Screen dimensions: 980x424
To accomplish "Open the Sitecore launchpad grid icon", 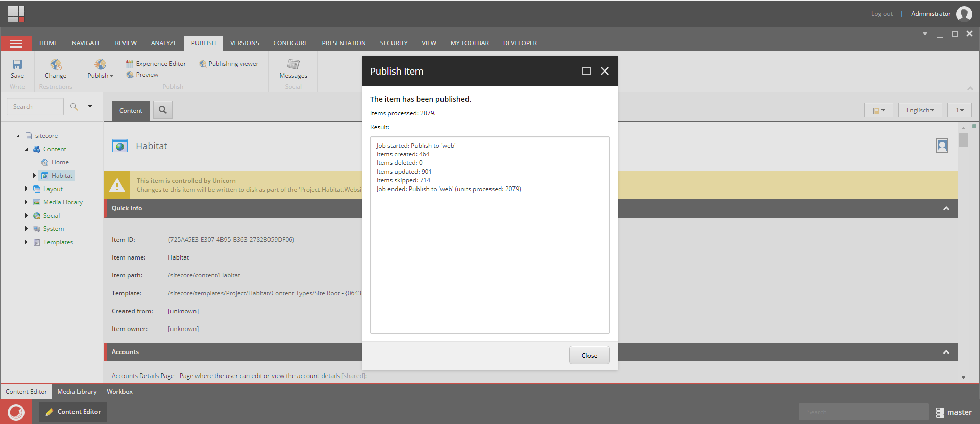I will [x=16, y=13].
